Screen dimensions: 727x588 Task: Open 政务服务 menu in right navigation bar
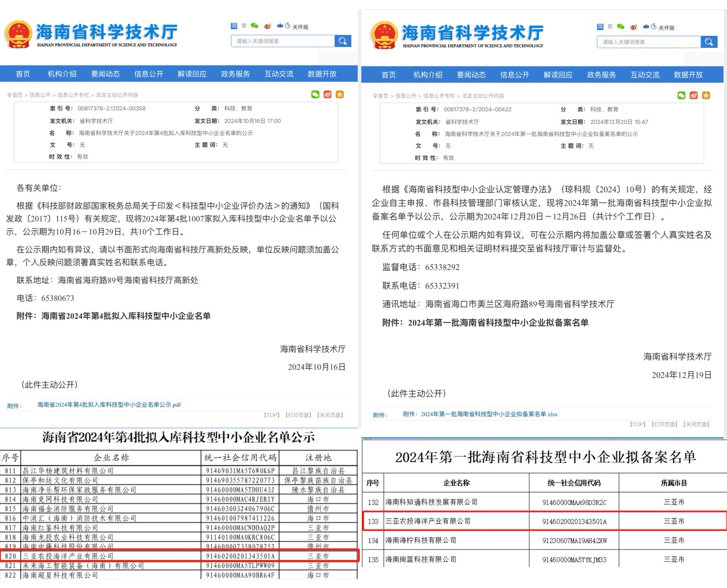(x=601, y=75)
